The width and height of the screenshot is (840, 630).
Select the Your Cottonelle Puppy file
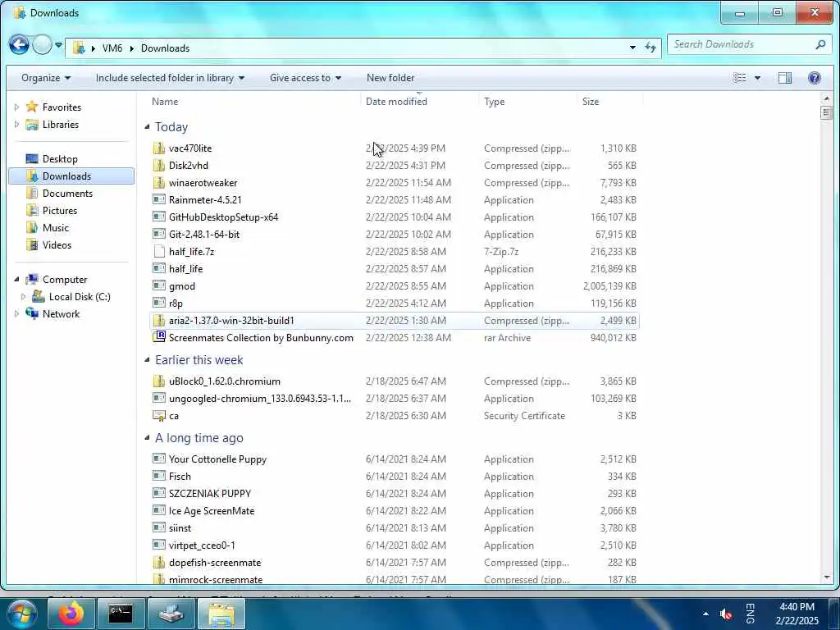pyautogui.click(x=217, y=459)
